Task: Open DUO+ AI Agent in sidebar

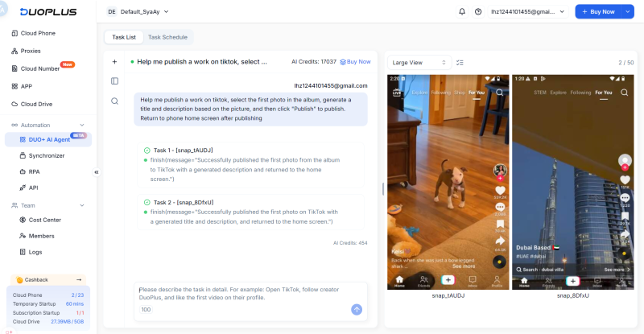Action: pos(47,140)
